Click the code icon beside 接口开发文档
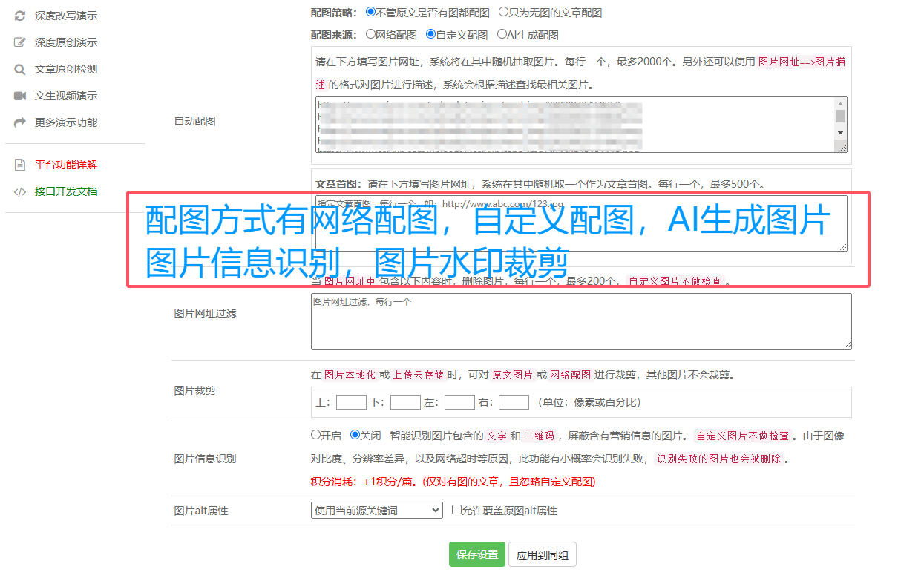 coord(20,191)
